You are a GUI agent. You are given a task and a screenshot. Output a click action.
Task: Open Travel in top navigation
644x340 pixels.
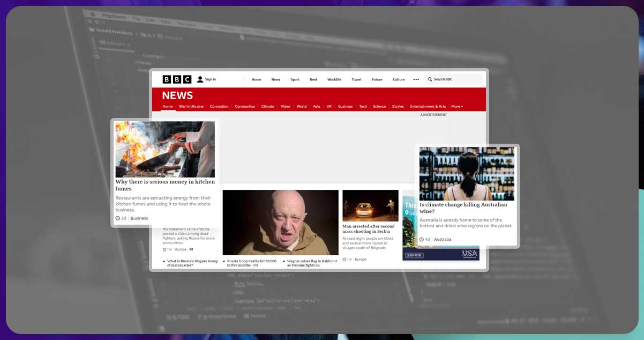(356, 79)
